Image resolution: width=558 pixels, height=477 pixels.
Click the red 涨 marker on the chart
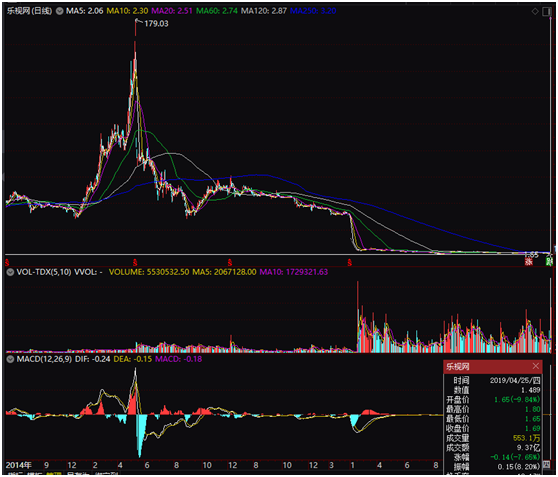[x=528, y=262]
